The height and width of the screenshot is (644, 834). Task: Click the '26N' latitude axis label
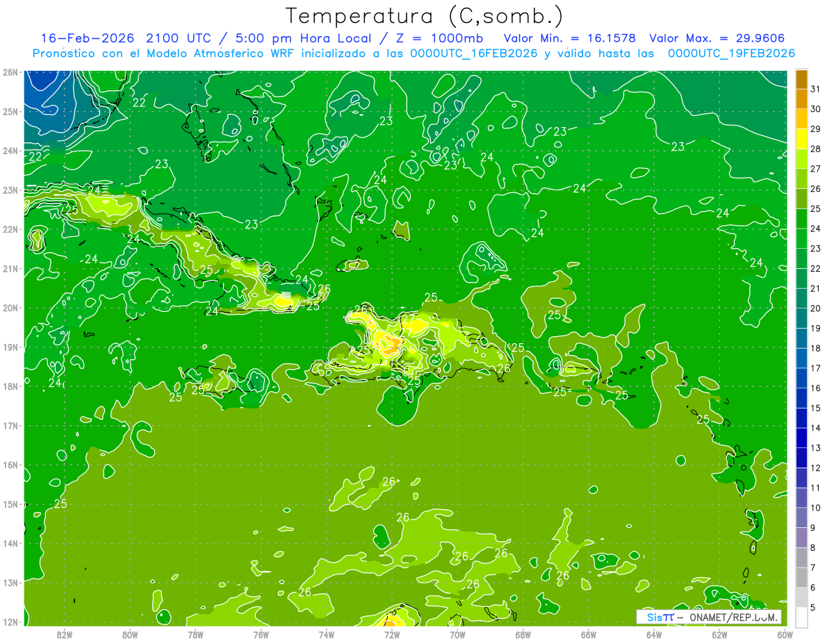10,72
